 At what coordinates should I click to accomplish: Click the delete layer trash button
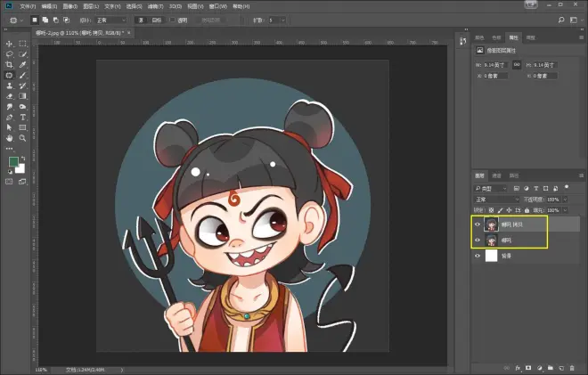tap(572, 368)
